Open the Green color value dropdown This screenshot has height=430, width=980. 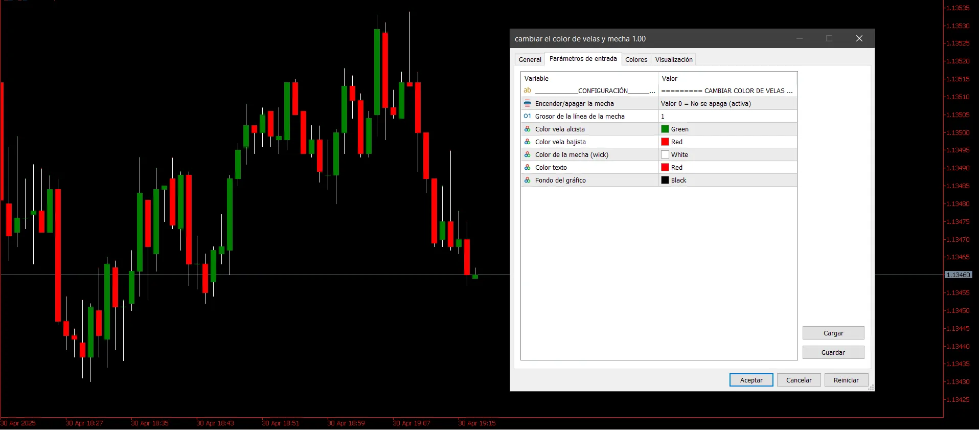click(727, 129)
